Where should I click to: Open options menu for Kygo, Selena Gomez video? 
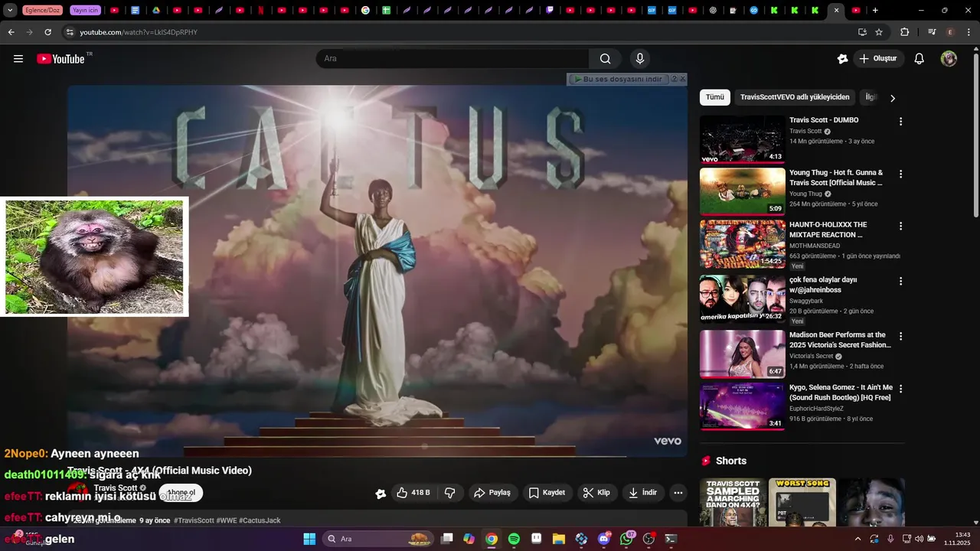tap(900, 389)
